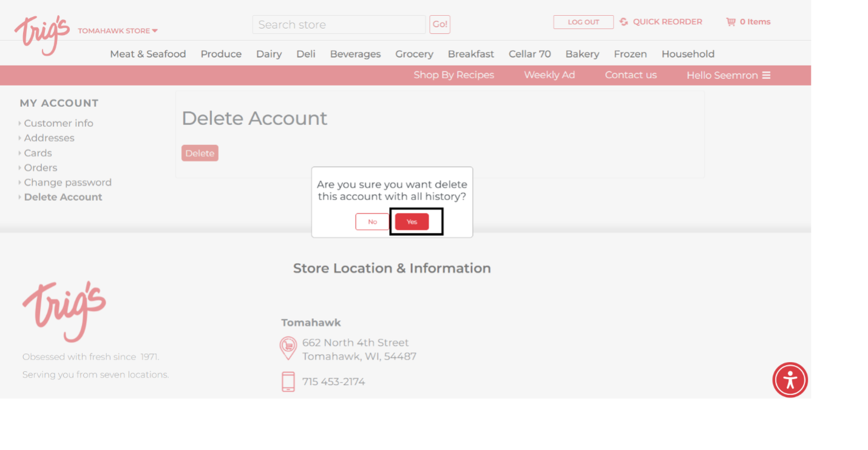Click the LOG OUT button
Screen dimensions: 868x450
pos(583,22)
